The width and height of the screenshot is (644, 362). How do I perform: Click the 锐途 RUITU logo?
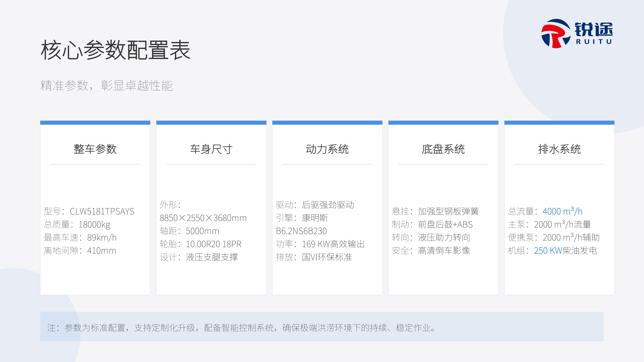[577, 33]
